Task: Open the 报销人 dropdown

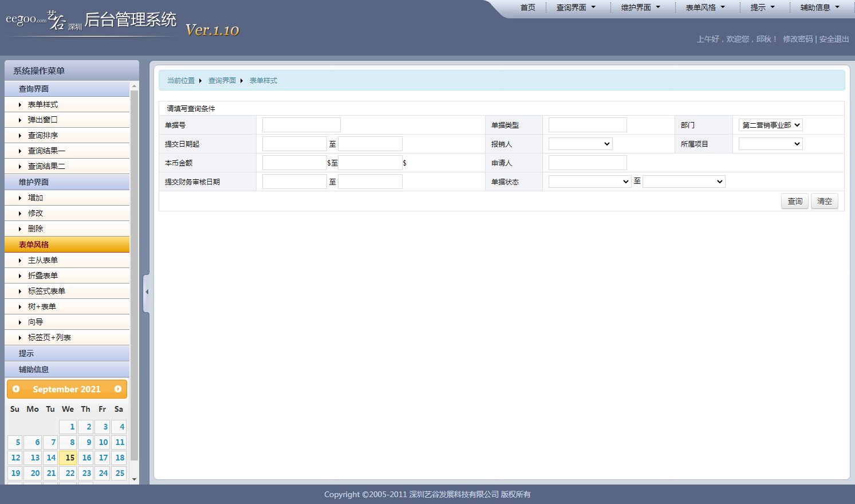Action: click(x=580, y=144)
